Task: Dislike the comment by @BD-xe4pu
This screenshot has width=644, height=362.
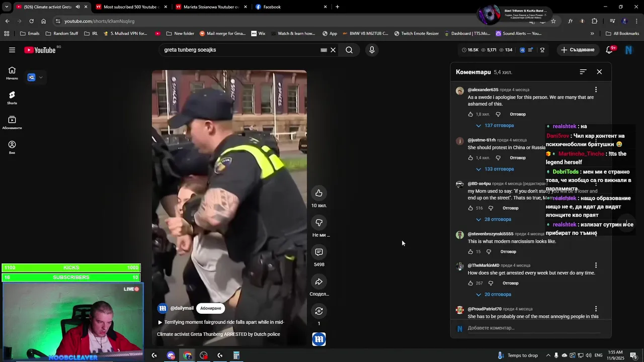Action: coord(491,208)
